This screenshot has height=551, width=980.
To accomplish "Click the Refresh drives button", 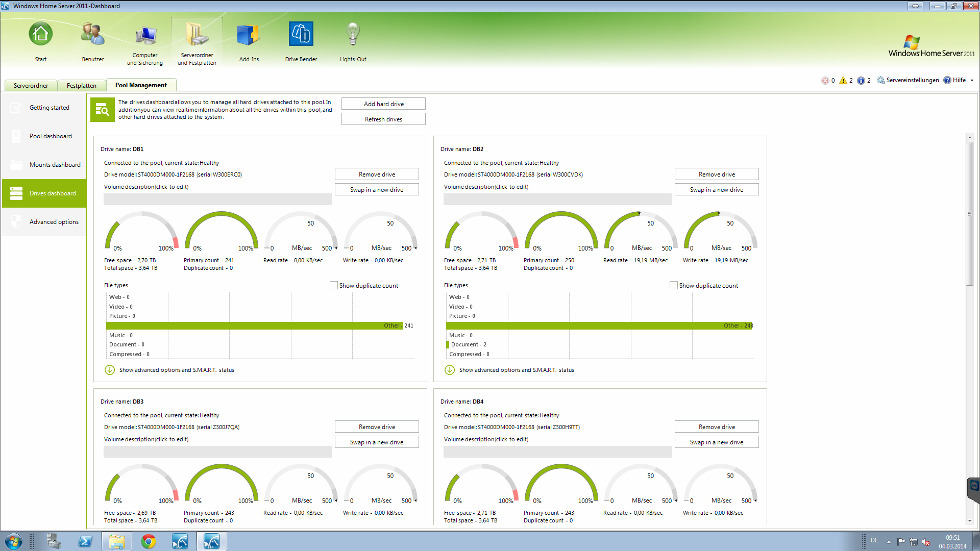I will 383,119.
